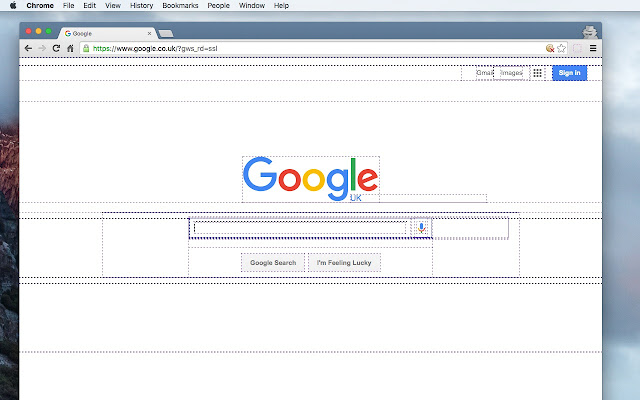Open the home page via the house icon
640x400 pixels.
tap(70, 49)
